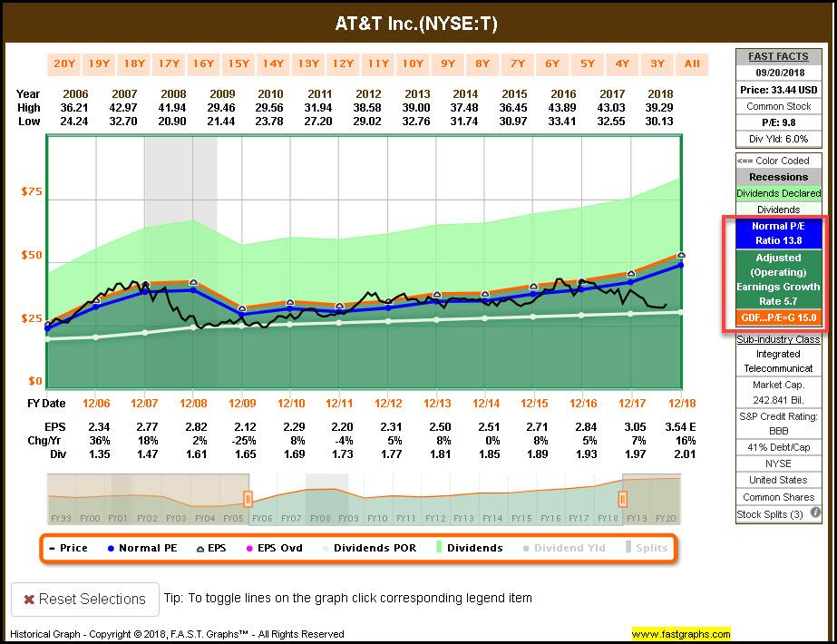Open the www.fastgraphs.com link
This screenshot has height=644, width=837.
click(x=681, y=633)
